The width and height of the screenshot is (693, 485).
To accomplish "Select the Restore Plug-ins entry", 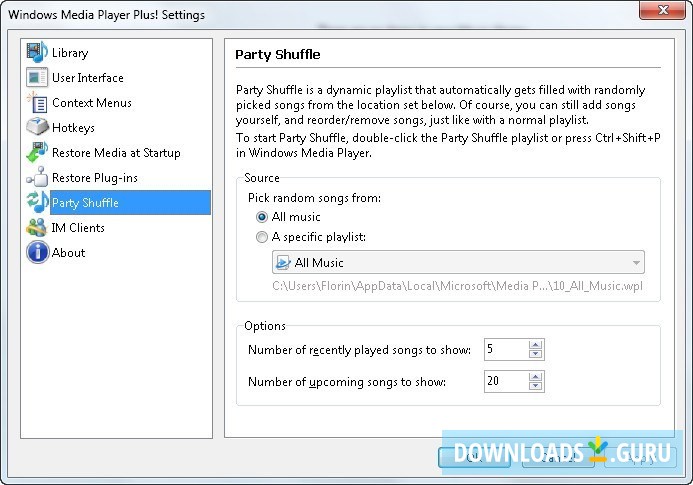I will tap(95, 178).
